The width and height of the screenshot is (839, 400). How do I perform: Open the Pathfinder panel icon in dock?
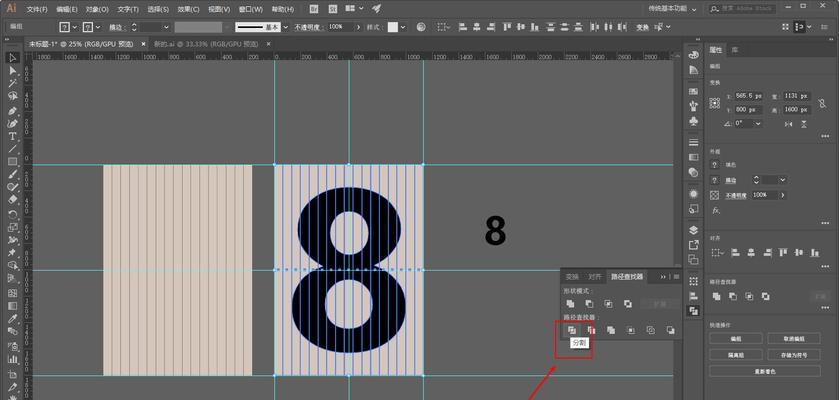point(693,310)
